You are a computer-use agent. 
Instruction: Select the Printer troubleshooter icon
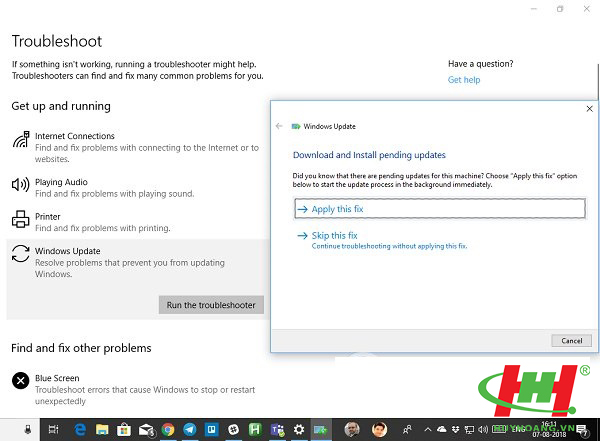click(x=20, y=219)
